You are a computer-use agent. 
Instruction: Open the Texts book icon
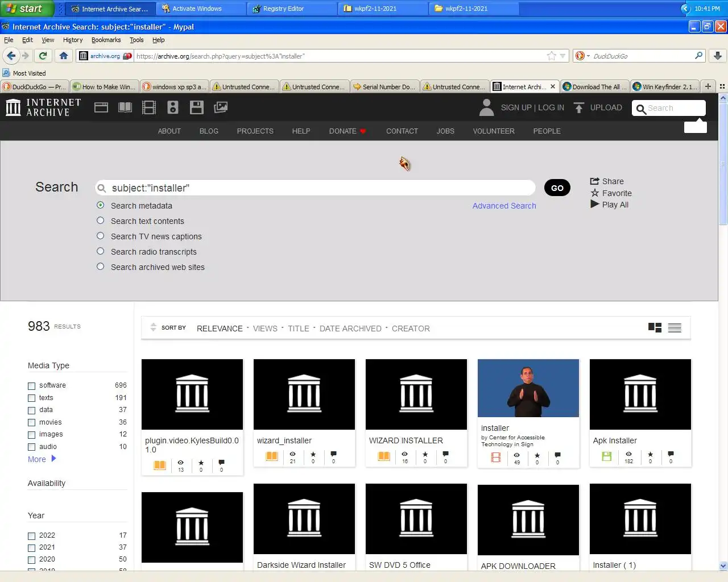(125, 107)
